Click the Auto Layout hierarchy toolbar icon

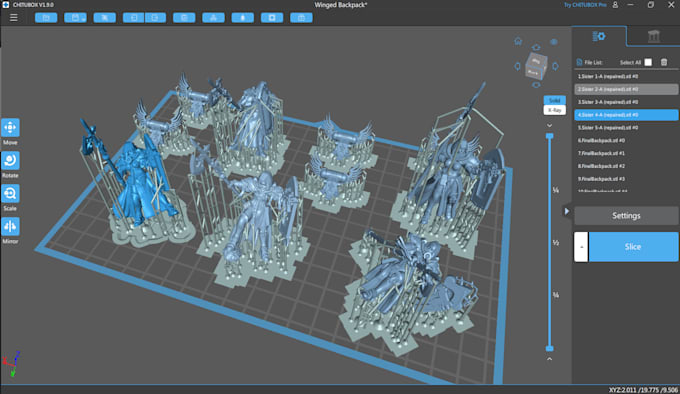pos(213,18)
